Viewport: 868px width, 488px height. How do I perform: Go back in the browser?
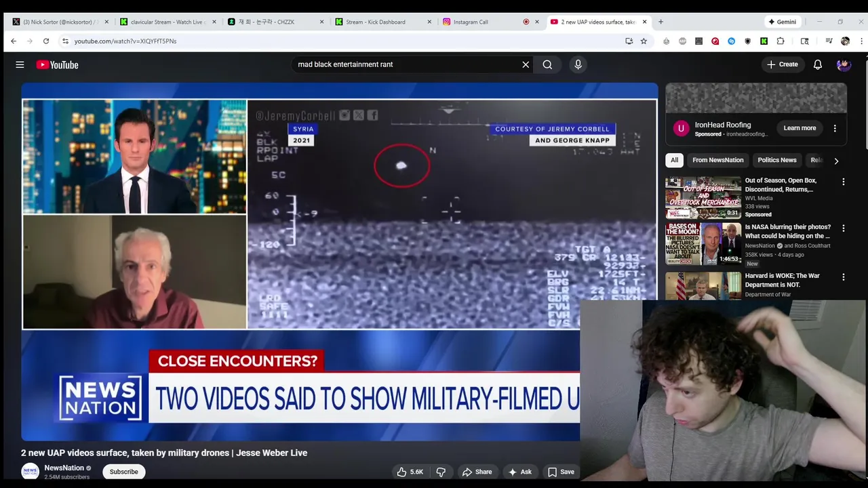click(14, 41)
